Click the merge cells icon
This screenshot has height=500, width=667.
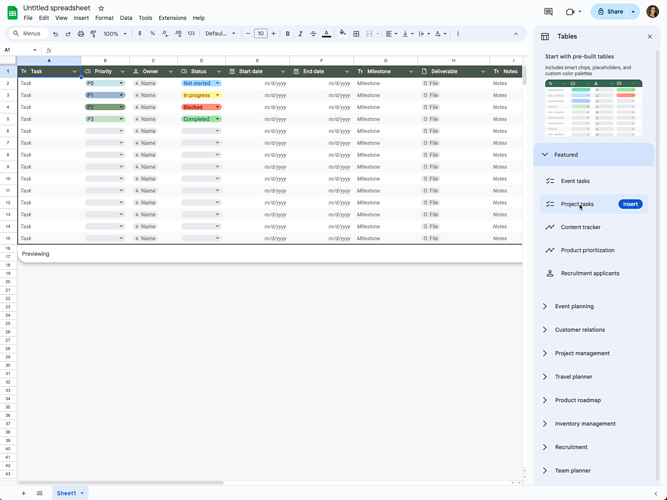(x=369, y=34)
